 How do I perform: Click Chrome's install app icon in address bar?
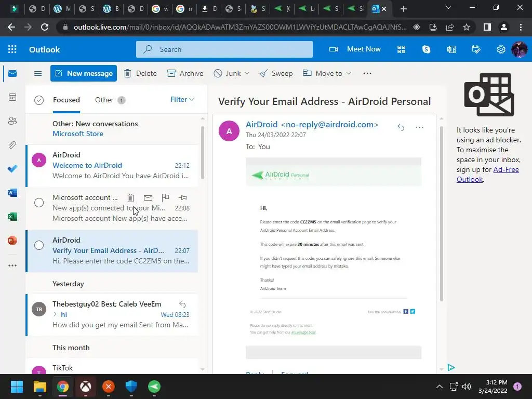pos(433,27)
